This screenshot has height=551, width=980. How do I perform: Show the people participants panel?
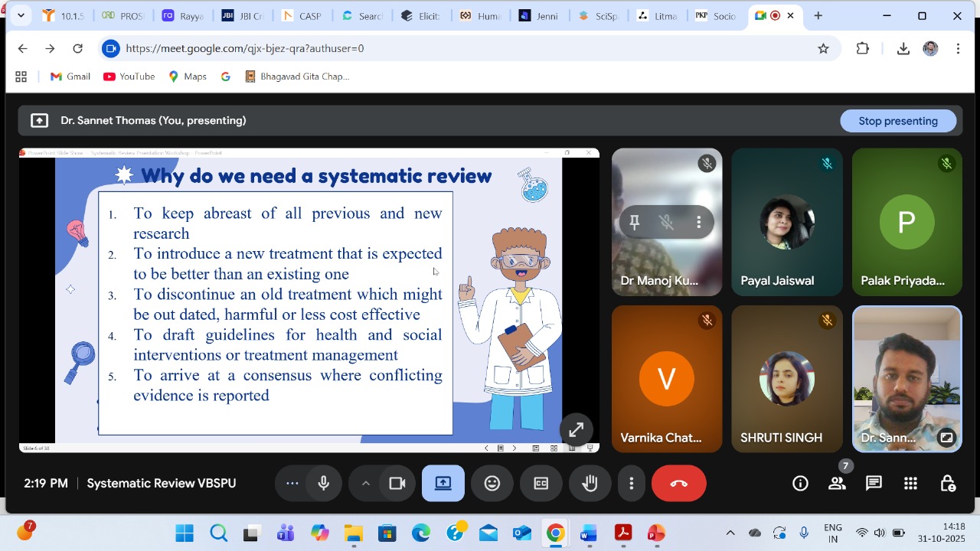pyautogui.click(x=837, y=484)
